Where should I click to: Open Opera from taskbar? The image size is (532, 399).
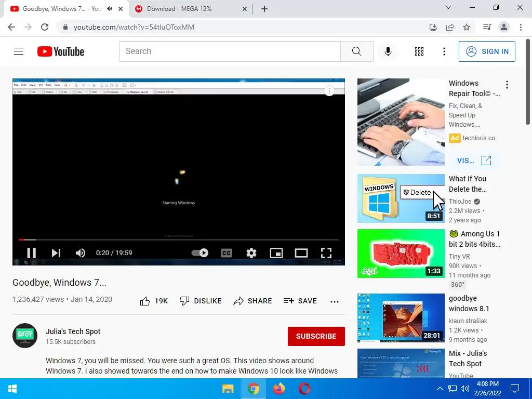click(304, 389)
